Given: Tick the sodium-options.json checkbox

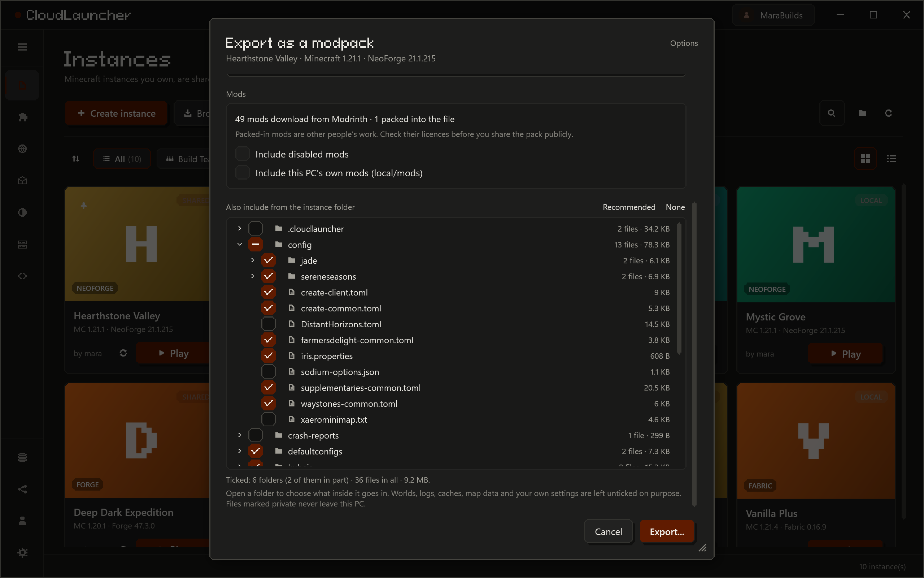Looking at the screenshot, I should [x=269, y=372].
